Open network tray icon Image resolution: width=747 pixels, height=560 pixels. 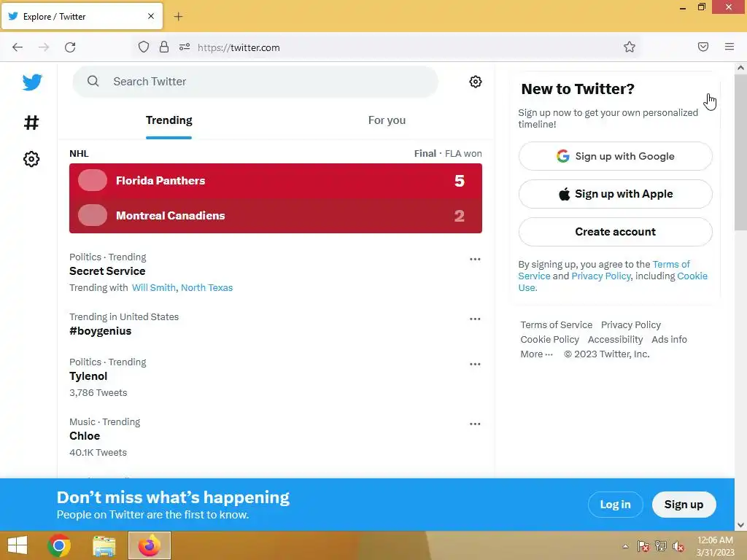(661, 546)
